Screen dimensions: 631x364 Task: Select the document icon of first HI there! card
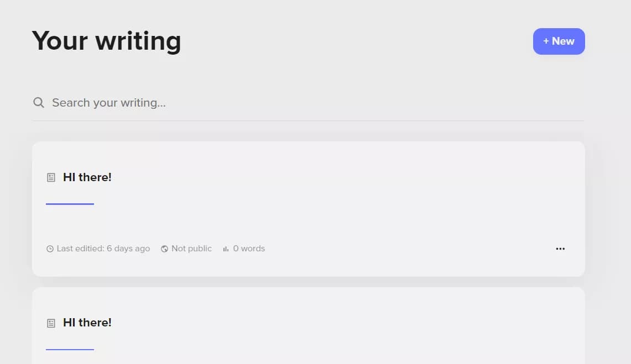[51, 177]
